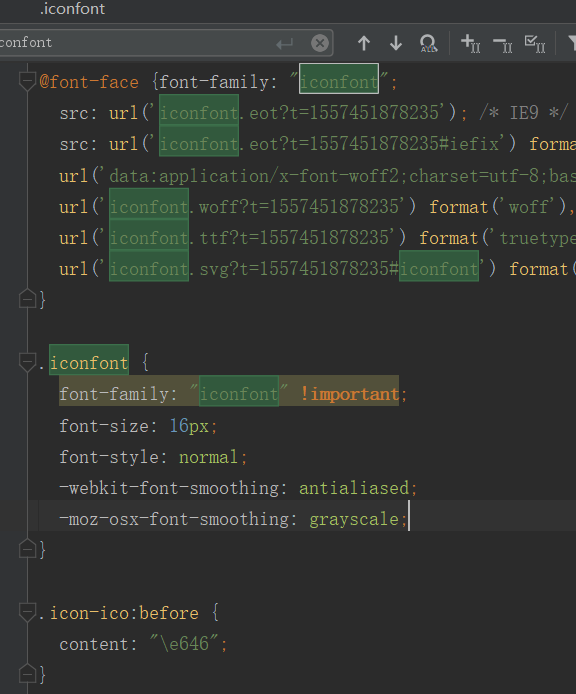The height and width of the screenshot is (694, 576).
Task: Select all occurrences icon
Action: [428, 43]
